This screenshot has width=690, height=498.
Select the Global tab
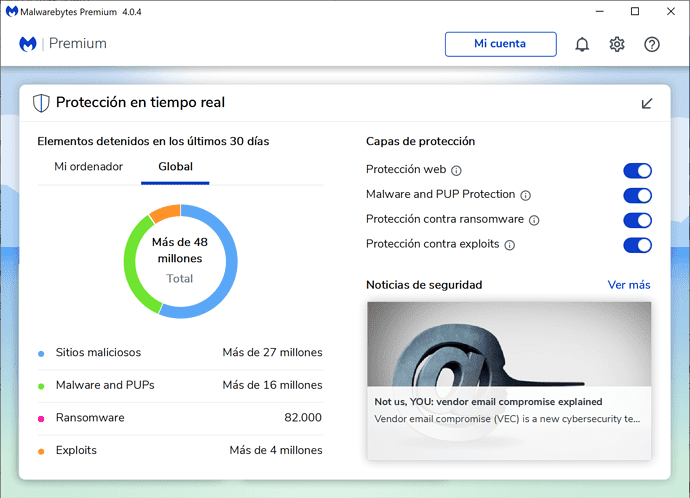tap(175, 167)
